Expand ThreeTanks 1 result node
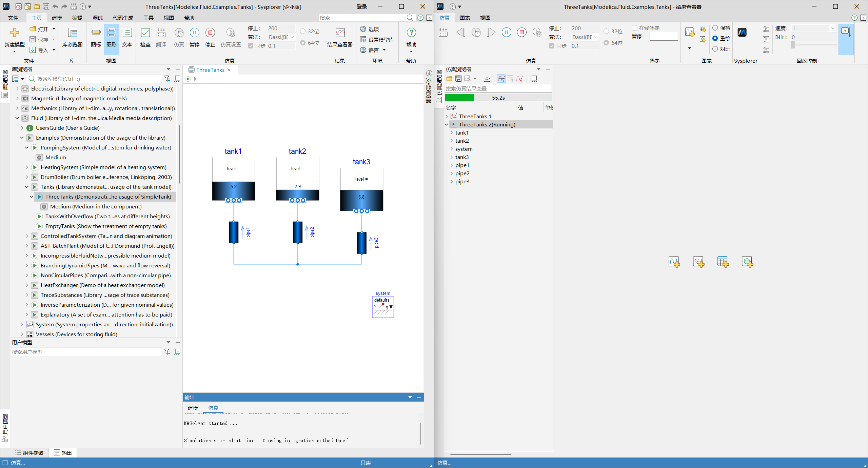 447,117
